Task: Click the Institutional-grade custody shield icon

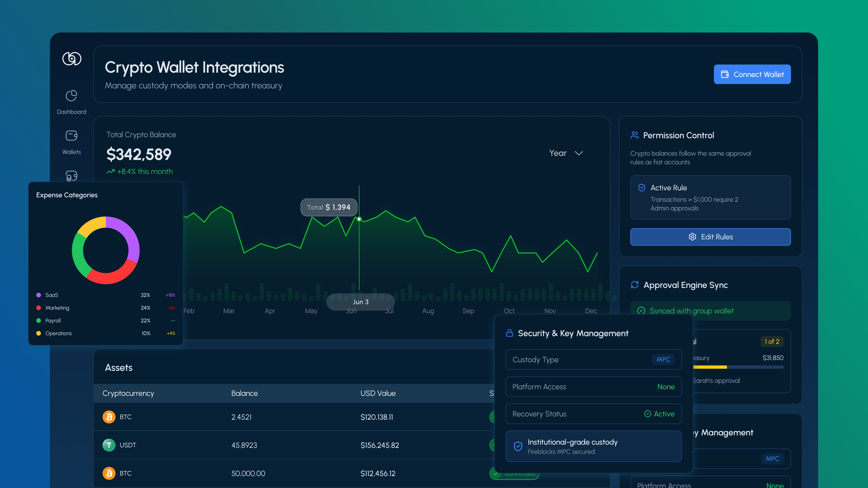Action: pos(518,446)
